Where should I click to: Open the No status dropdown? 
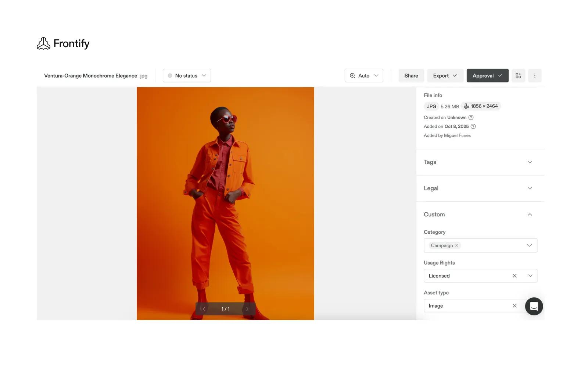[x=187, y=75]
